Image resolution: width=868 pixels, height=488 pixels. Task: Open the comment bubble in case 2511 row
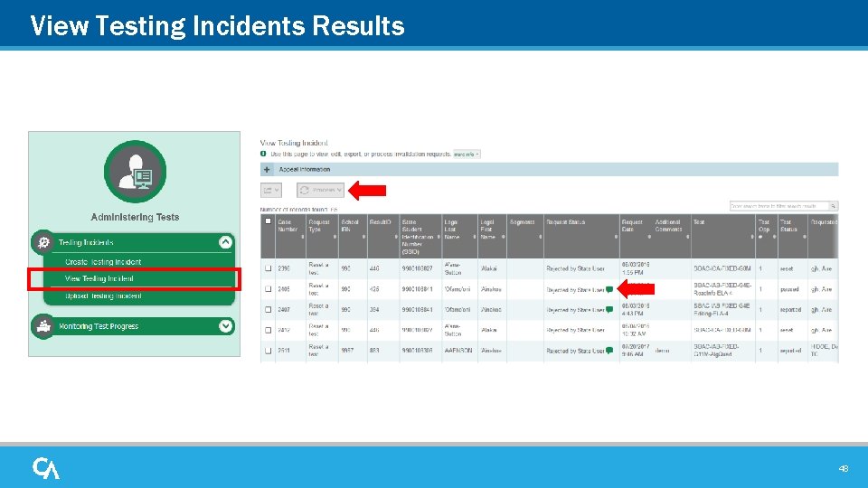pyautogui.click(x=609, y=351)
